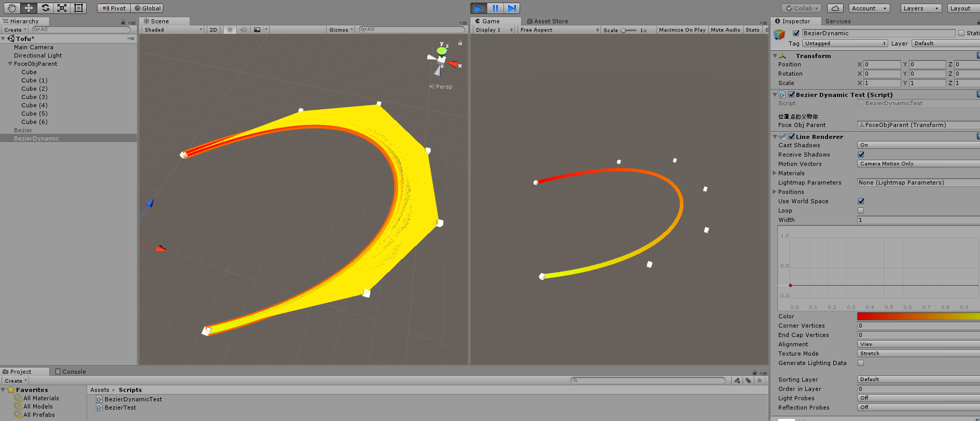The image size is (980, 421).
Task: Click the GameObject cube icon in Inspector
Action: tap(779, 35)
